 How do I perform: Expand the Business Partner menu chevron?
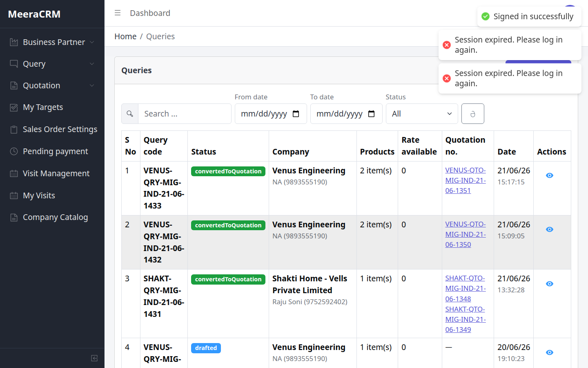(x=92, y=42)
